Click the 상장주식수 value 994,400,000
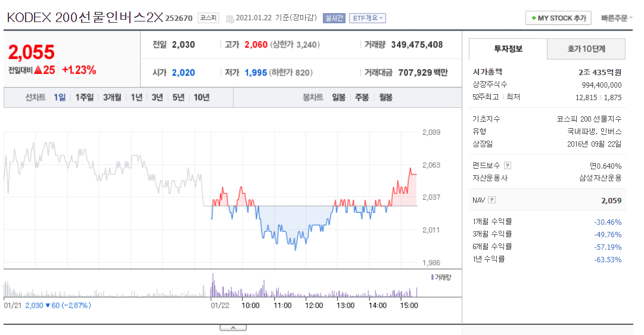The width and height of the screenshot is (644, 335). [x=602, y=85]
